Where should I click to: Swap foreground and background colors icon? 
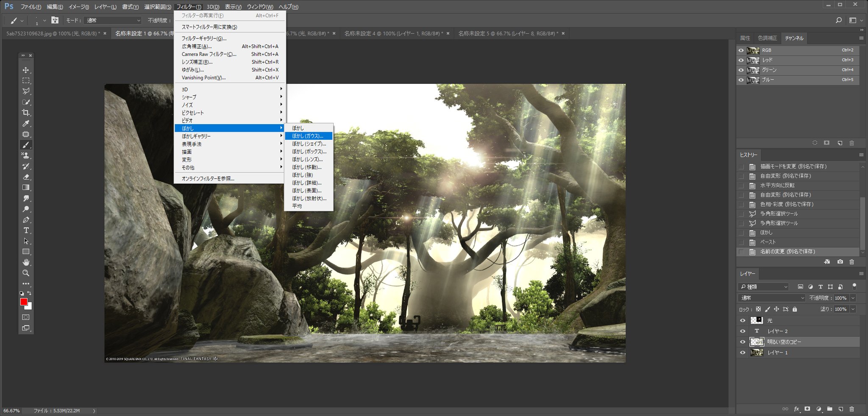pos(29,293)
